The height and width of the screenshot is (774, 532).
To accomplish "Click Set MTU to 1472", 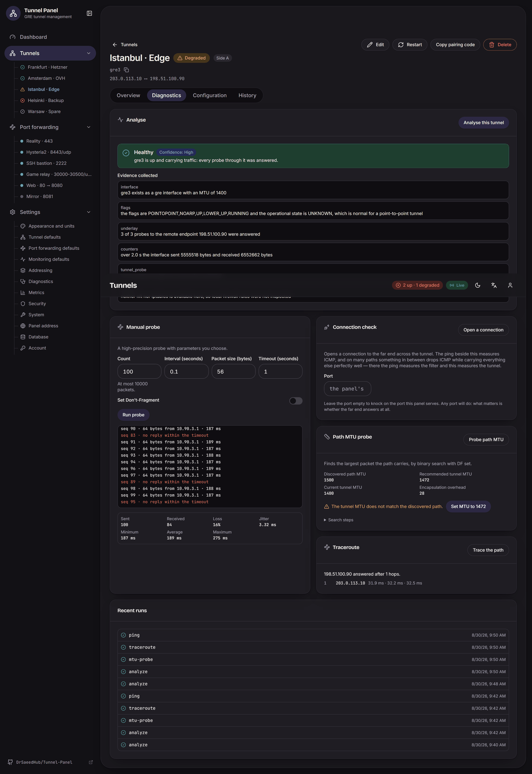I will click(x=468, y=506).
